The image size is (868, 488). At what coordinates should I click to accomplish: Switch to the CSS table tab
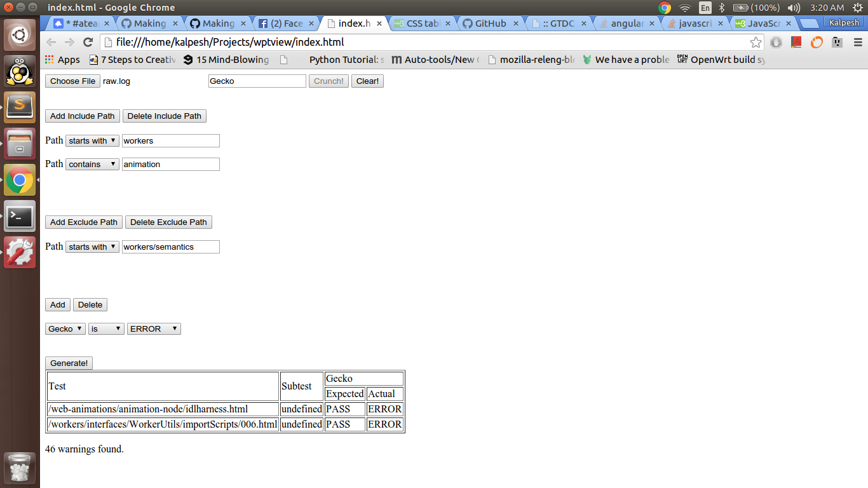pos(423,24)
